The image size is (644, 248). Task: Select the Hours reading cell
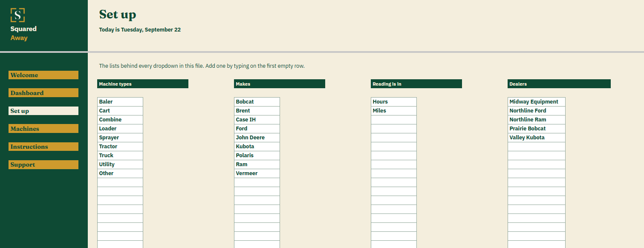[x=394, y=102]
